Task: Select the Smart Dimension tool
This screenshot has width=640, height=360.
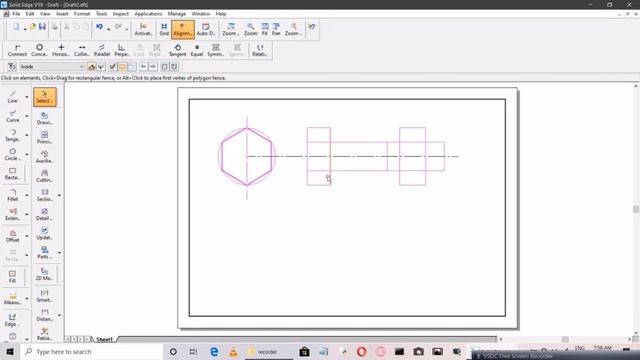Action: point(44,296)
